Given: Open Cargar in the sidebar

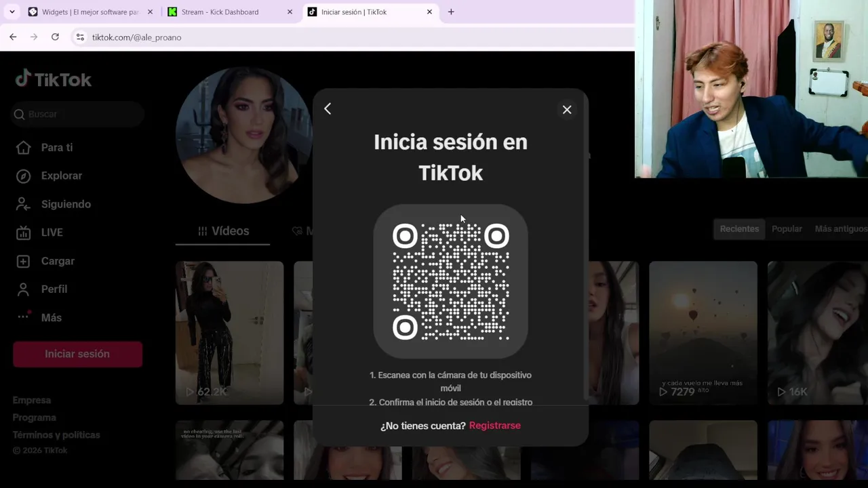Looking at the screenshot, I should click(58, 261).
